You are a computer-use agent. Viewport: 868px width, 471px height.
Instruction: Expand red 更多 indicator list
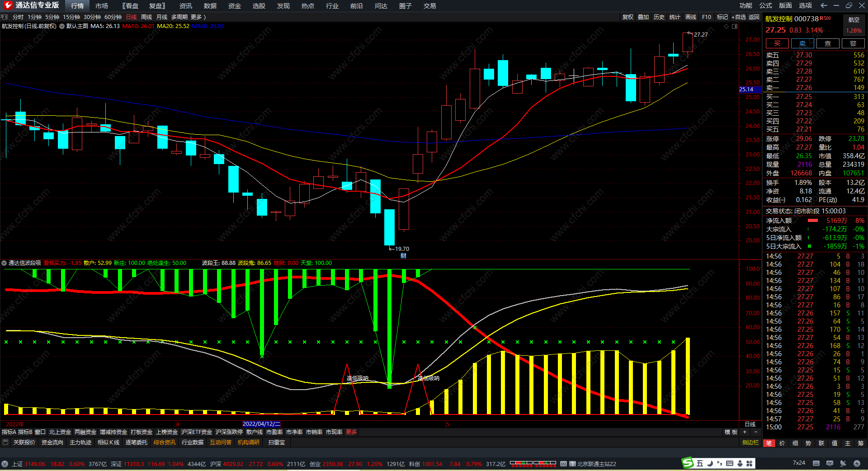351,432
